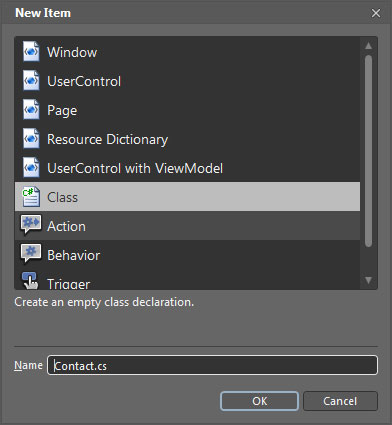392x425 pixels.
Task: Confirm with the OK button
Action: click(x=259, y=401)
